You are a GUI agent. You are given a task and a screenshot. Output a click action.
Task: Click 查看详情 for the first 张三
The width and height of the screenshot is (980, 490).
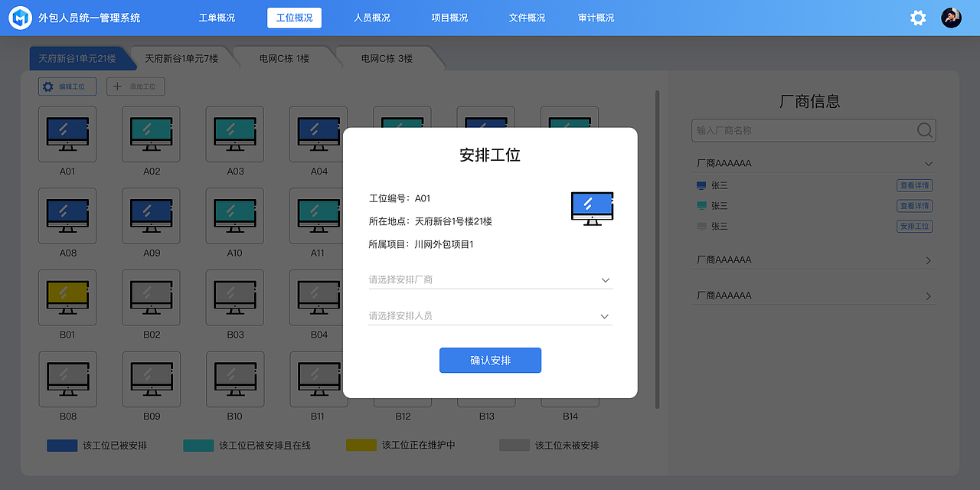[x=914, y=185]
